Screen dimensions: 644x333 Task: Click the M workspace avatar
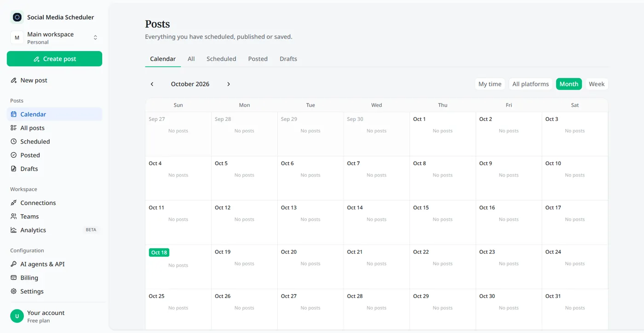(x=17, y=38)
